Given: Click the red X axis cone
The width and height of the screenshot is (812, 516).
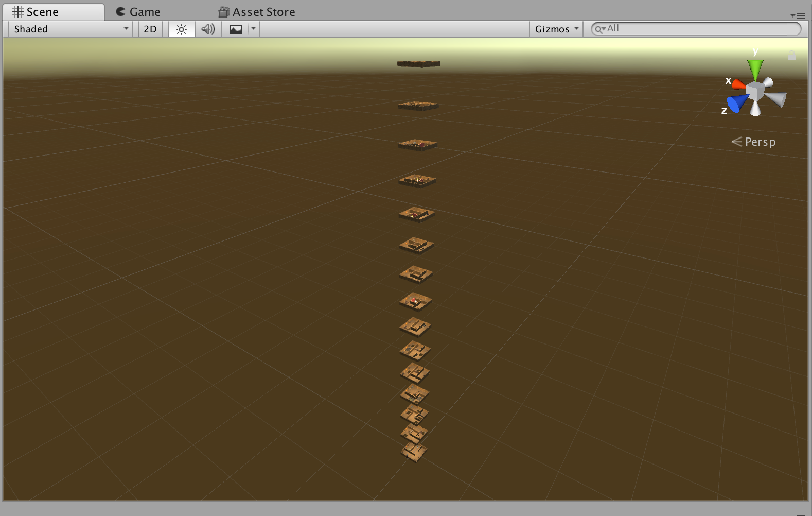Looking at the screenshot, I should [738, 84].
